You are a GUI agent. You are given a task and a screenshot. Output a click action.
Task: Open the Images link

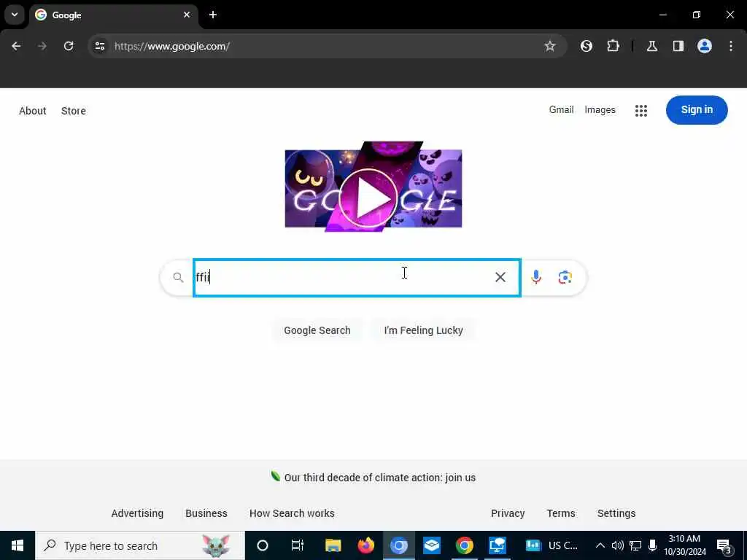600,110
